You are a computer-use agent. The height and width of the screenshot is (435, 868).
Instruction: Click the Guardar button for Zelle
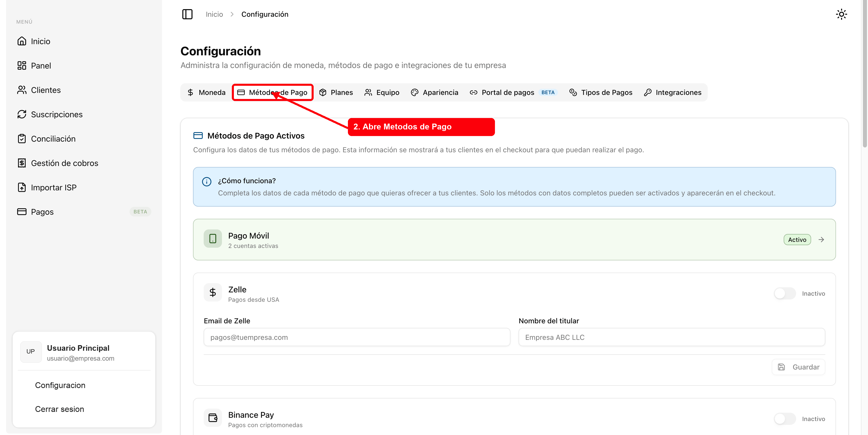coord(798,367)
